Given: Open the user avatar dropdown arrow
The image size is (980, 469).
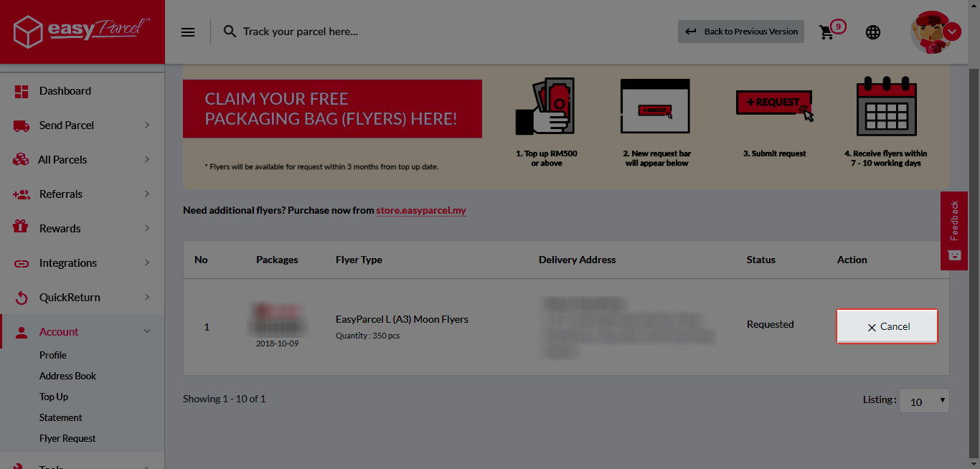Looking at the screenshot, I should 952,32.
